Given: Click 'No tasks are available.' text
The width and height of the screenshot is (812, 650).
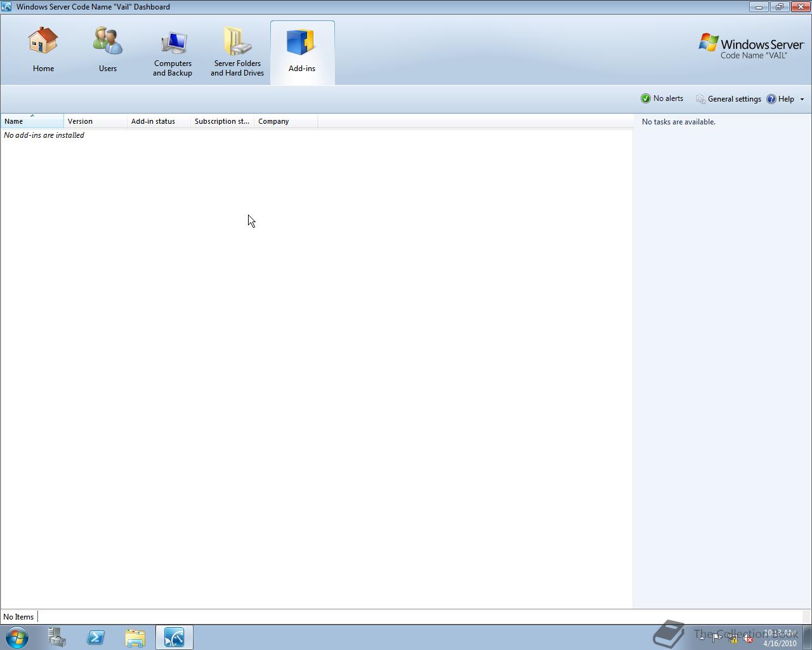Looking at the screenshot, I should (x=679, y=122).
